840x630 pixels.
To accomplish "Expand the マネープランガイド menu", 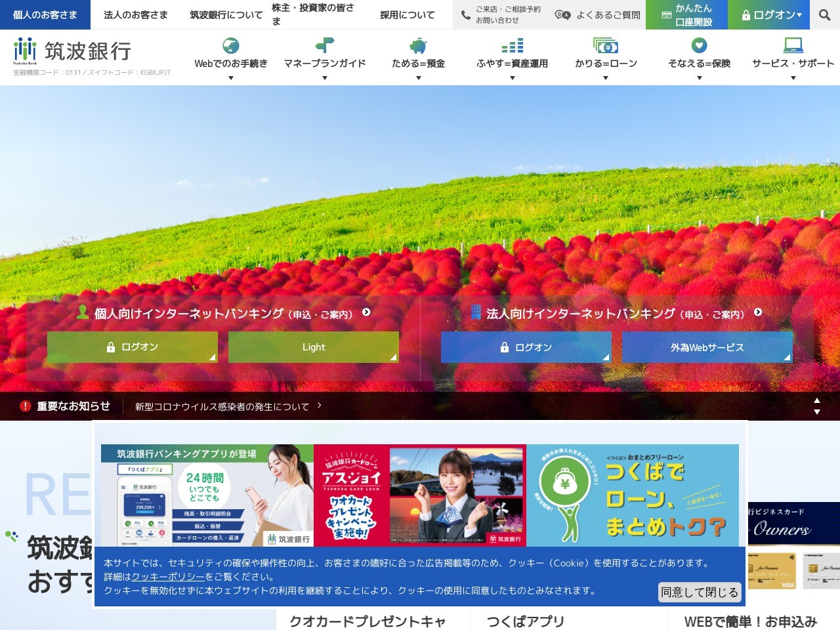I will [x=325, y=78].
